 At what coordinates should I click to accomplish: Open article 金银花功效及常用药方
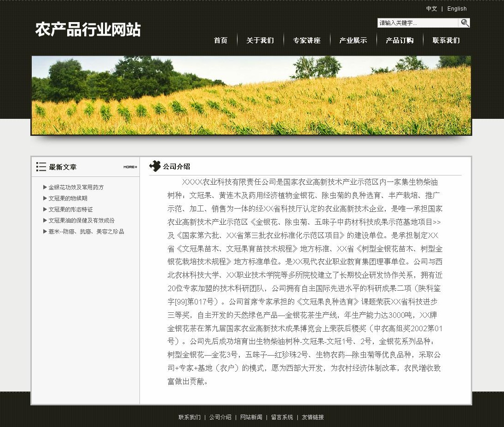click(x=76, y=187)
